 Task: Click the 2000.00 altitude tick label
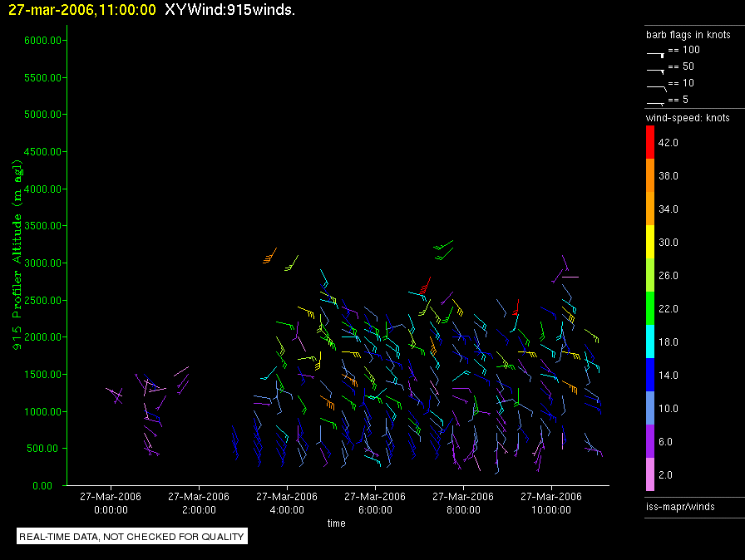42,337
